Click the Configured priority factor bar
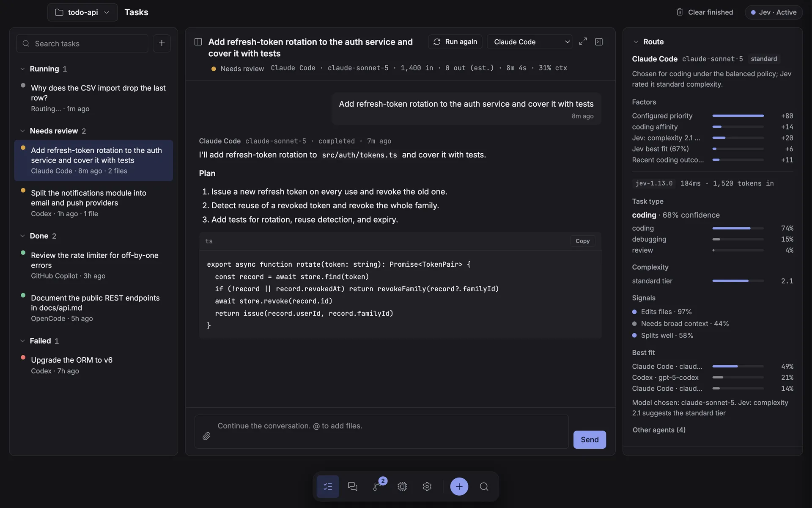Viewport: 812px width, 508px height. click(x=738, y=116)
